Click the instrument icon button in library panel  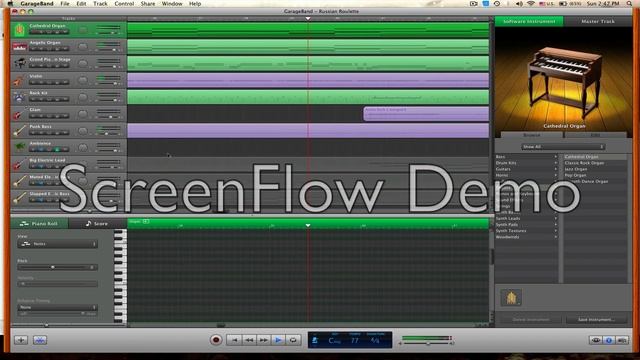pos(511,298)
